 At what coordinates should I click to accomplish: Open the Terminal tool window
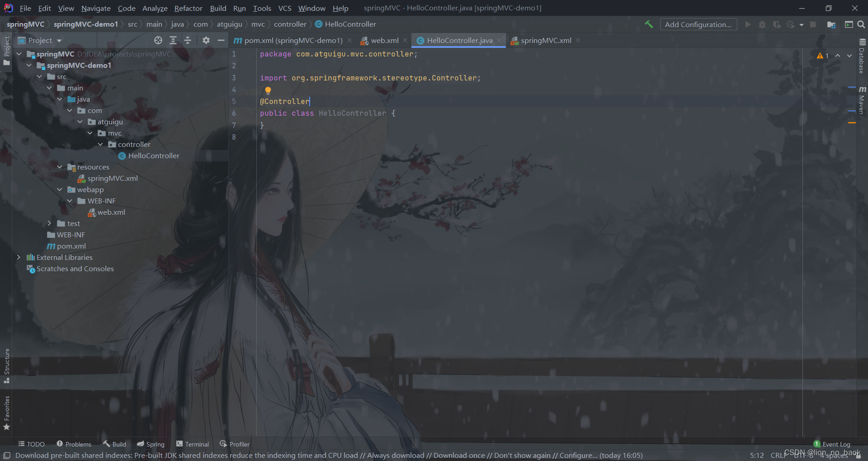[193, 444]
